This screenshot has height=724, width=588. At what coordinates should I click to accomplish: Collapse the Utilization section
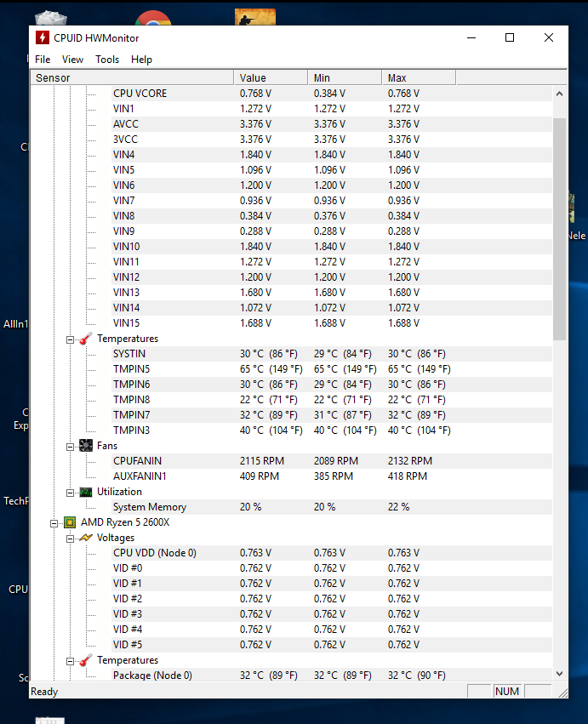click(70, 493)
